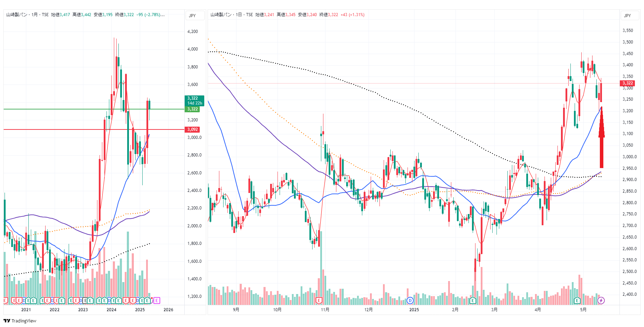The width and height of the screenshot is (644, 327).
Task: Click 2,000.0 on monthly price axis
Action: click(194, 226)
